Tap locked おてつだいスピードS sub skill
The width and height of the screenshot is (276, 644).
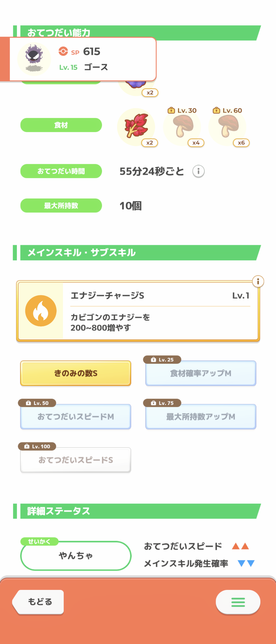[76, 460]
